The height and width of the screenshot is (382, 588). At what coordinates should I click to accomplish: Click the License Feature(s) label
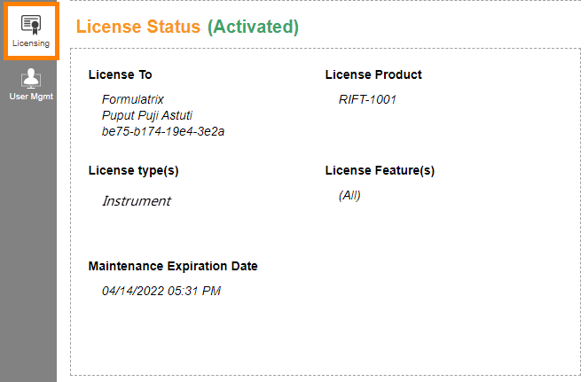point(380,170)
